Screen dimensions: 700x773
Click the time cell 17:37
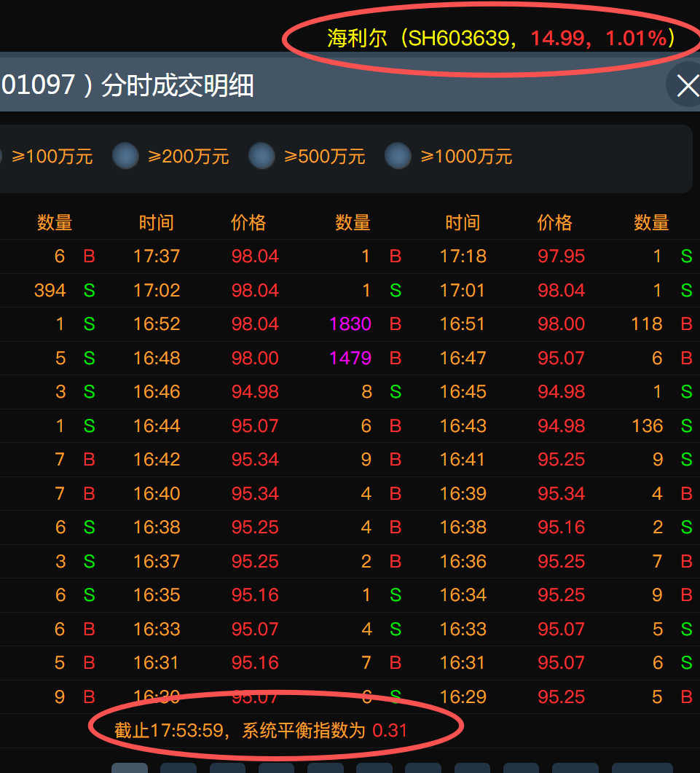click(x=157, y=256)
